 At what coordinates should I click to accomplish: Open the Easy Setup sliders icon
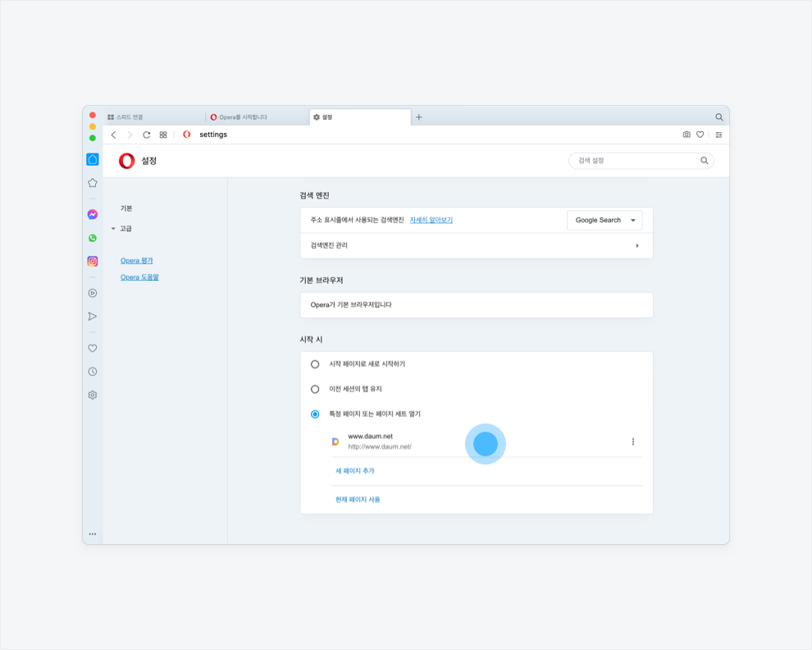pos(718,135)
